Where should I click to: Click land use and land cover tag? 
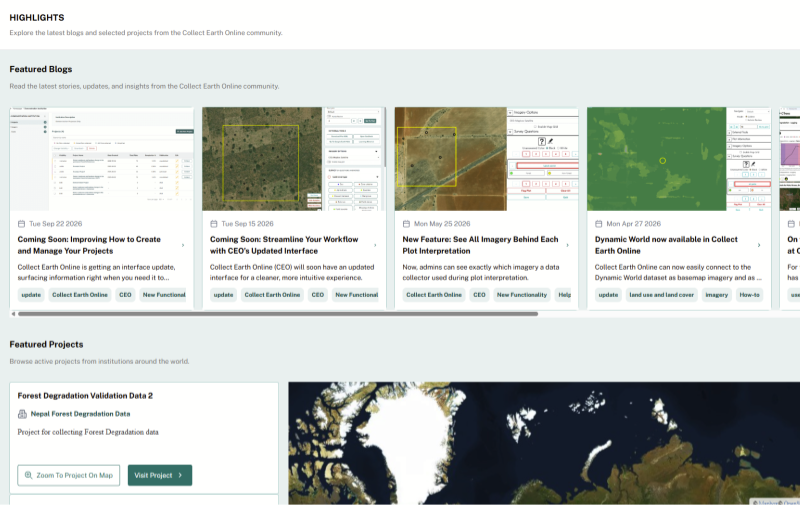coord(662,295)
